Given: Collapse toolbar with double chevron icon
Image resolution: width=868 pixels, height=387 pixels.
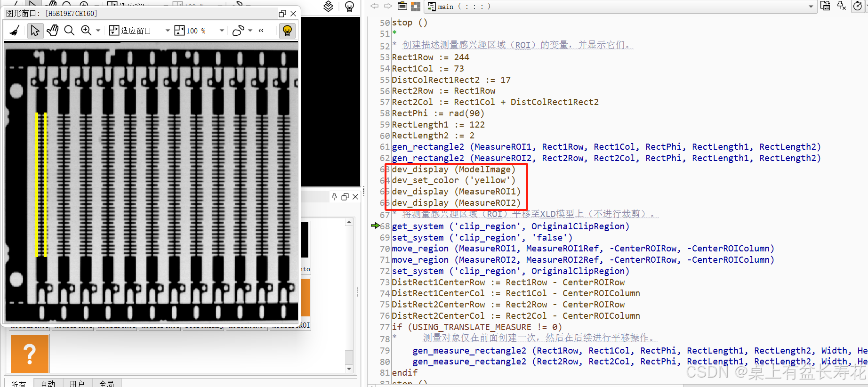Looking at the screenshot, I should click(x=261, y=31).
